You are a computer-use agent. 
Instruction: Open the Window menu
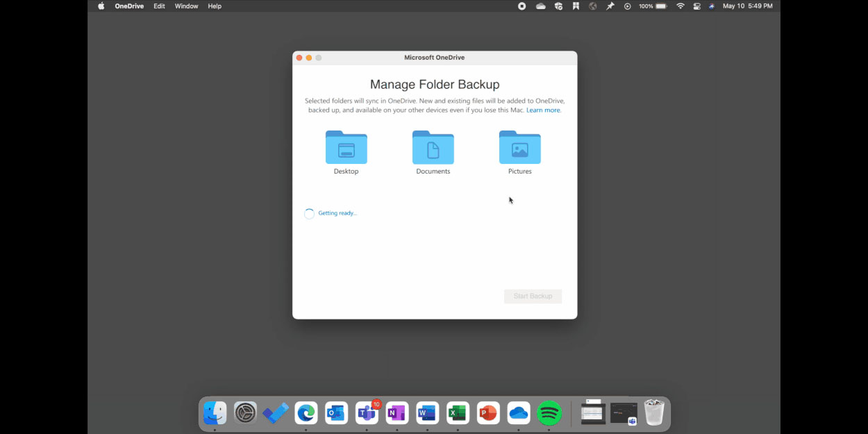(x=186, y=6)
